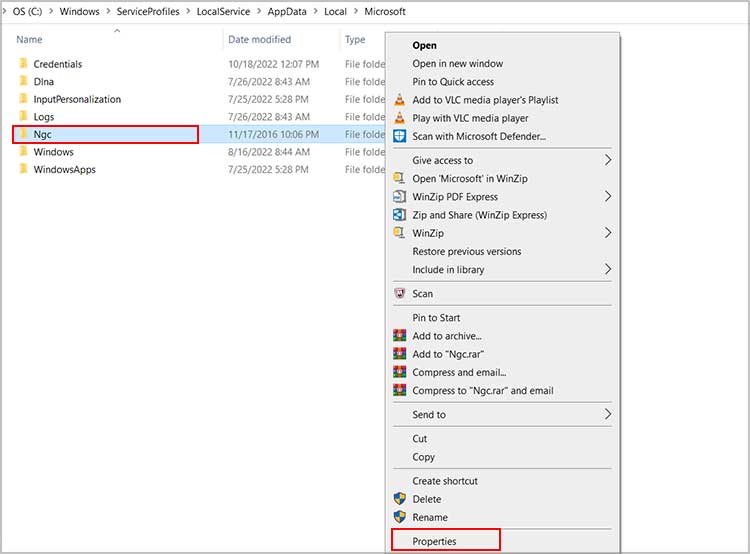The height and width of the screenshot is (554, 750).
Task: Click the icon next to Scan entry
Action: pyautogui.click(x=400, y=294)
